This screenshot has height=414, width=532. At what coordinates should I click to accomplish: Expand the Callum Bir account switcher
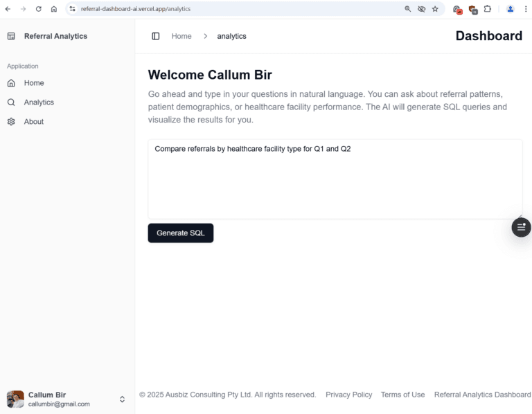123,399
